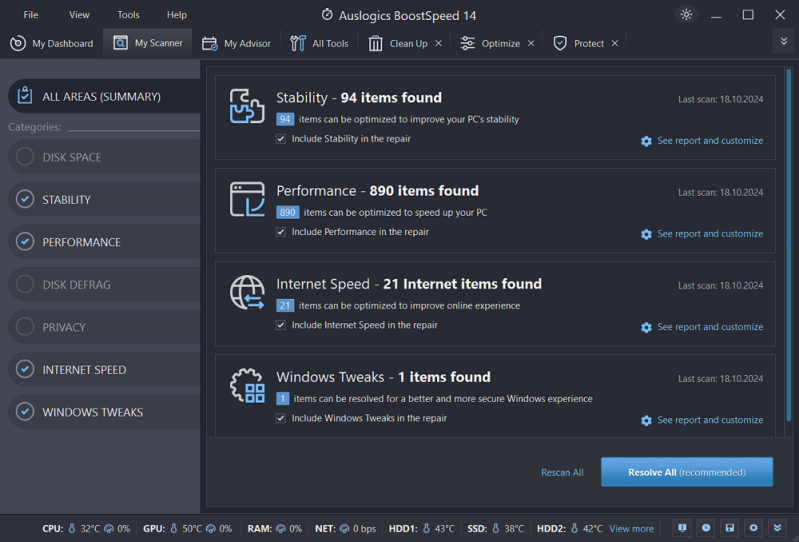Click the blue 21 count badge
The height and width of the screenshot is (542, 799).
click(x=285, y=306)
